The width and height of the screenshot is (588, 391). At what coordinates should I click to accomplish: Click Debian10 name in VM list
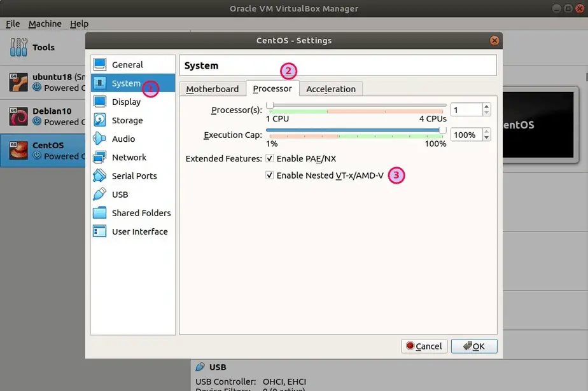coord(52,111)
